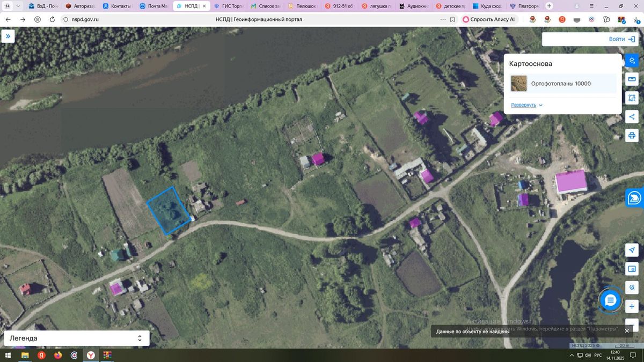The width and height of the screenshot is (644, 362).
Task: Click the share map icon
Action: (632, 117)
